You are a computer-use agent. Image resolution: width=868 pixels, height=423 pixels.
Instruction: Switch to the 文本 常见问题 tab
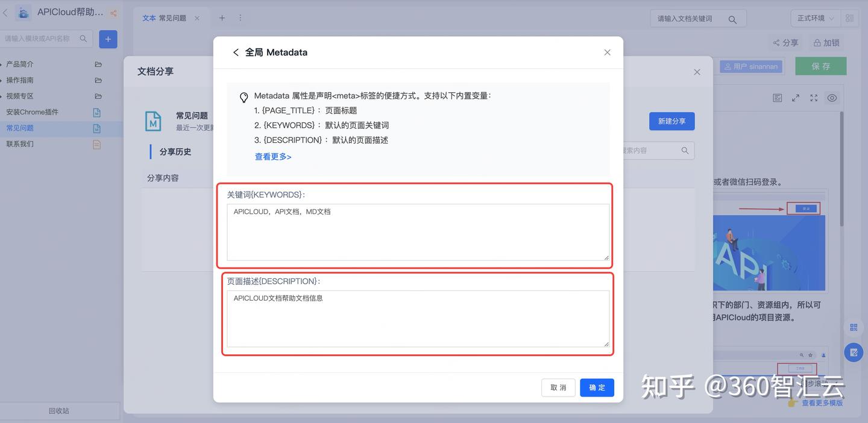pos(165,18)
